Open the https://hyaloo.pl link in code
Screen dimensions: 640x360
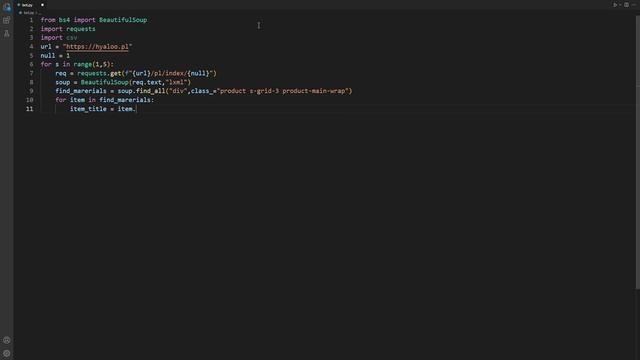tap(97, 47)
